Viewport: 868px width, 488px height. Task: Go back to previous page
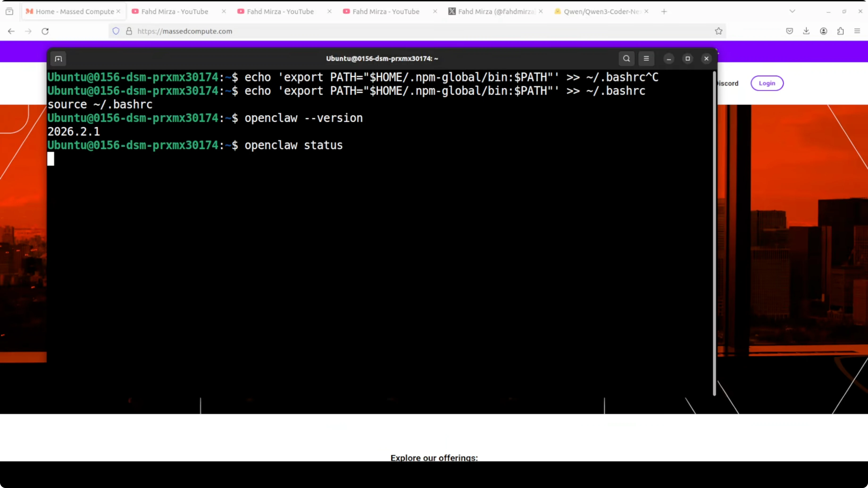pos(11,31)
